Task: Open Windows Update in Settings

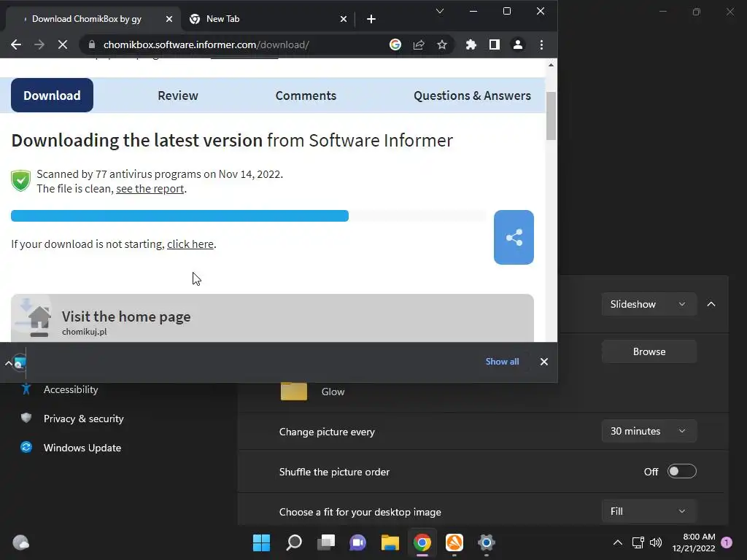Action: [82, 448]
